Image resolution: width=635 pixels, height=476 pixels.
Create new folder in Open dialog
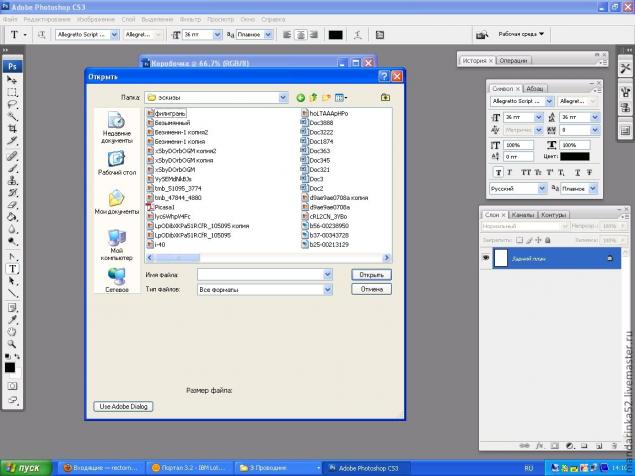coord(326,98)
